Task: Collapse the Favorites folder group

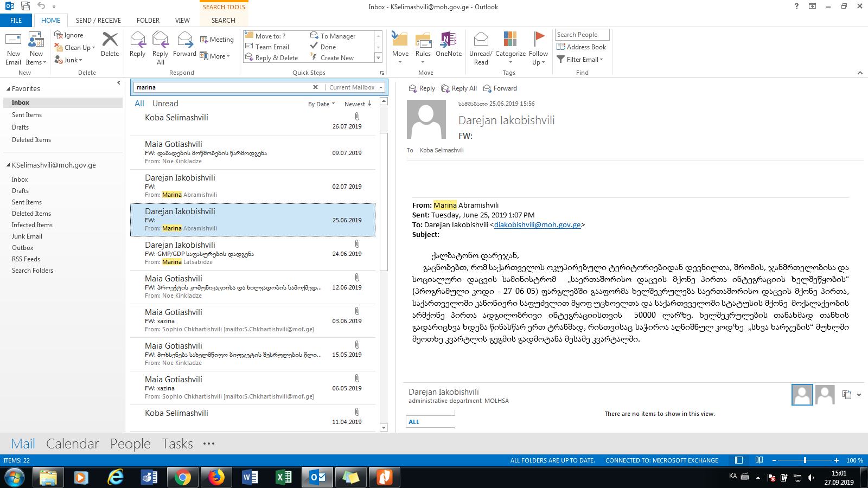Action: pos(8,89)
